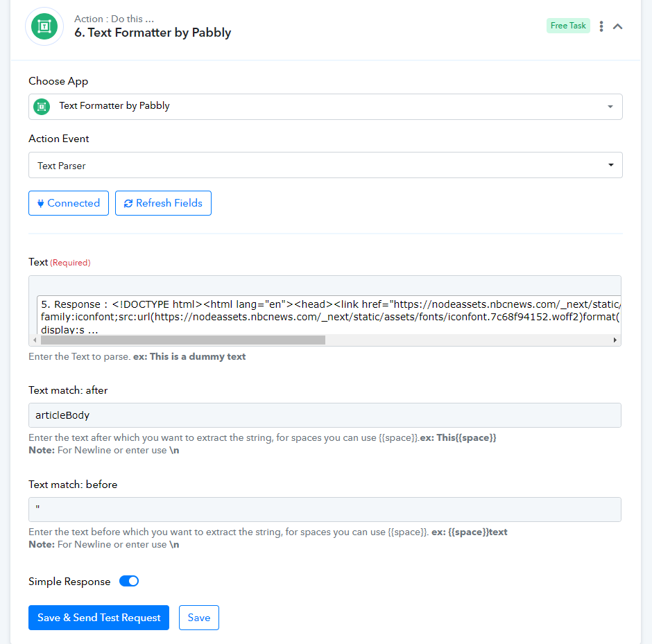Click the step title '6. Text Formatter by Pabbly'
Viewport: 652px width, 644px height.
153,33
